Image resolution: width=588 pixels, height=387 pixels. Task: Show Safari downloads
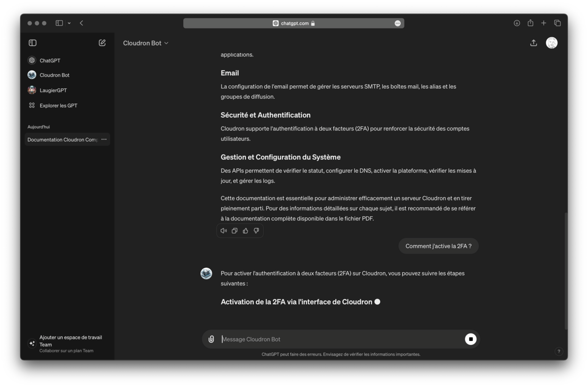517,23
